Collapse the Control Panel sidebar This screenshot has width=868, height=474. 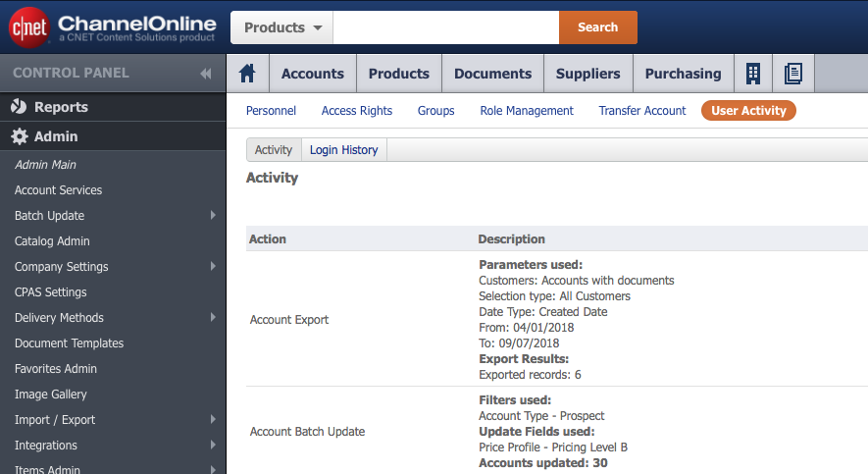pyautogui.click(x=205, y=74)
